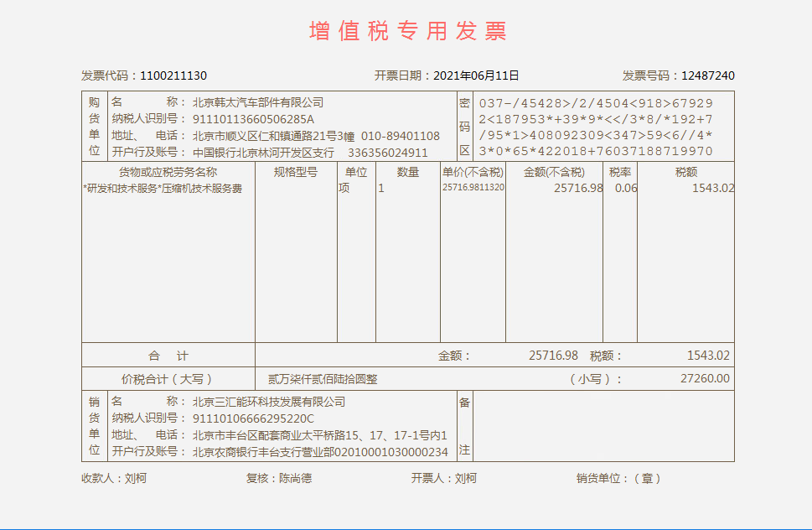Click first cipher line starting 037-/45428
812x530 pixels.
point(596,104)
